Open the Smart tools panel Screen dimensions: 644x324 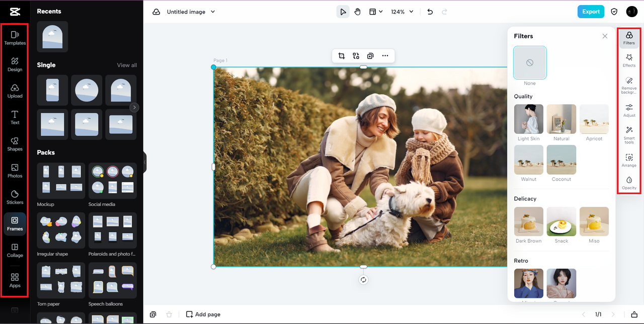[x=629, y=135]
